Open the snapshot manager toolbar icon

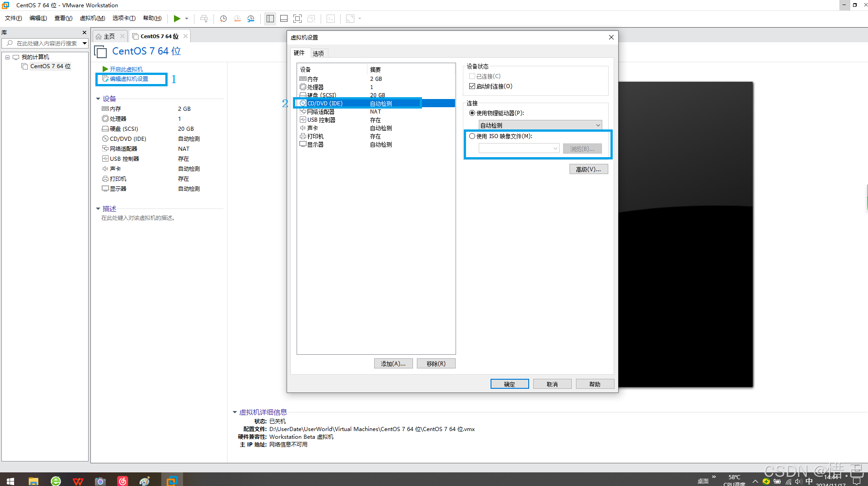tap(251, 19)
